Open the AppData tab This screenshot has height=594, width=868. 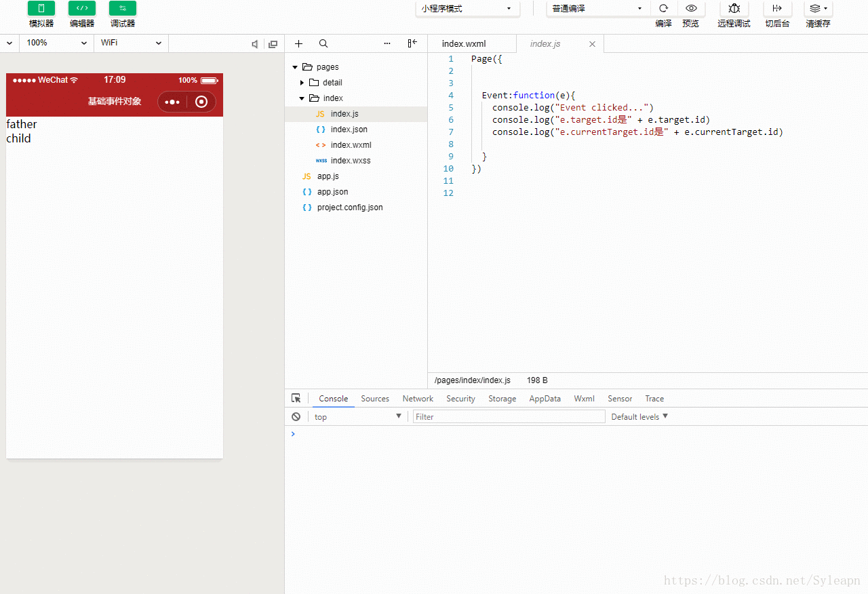[x=545, y=399]
